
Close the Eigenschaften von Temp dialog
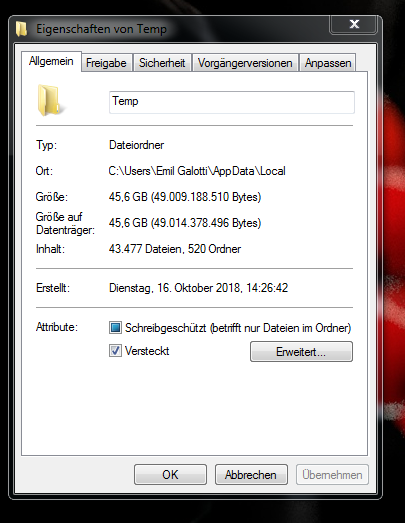tap(354, 24)
